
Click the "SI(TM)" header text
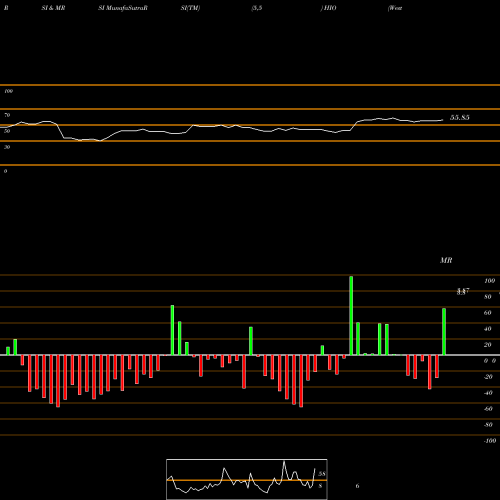(190, 8)
